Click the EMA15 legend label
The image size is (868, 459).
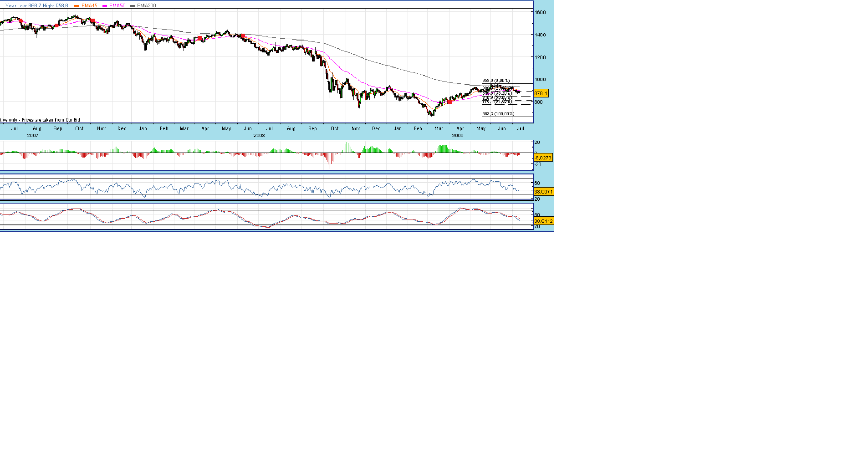click(x=89, y=5)
